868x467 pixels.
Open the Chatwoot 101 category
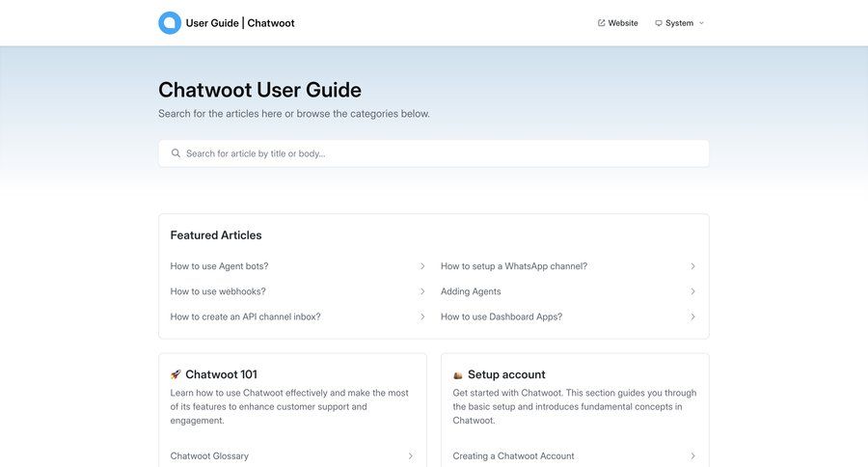[x=221, y=374]
